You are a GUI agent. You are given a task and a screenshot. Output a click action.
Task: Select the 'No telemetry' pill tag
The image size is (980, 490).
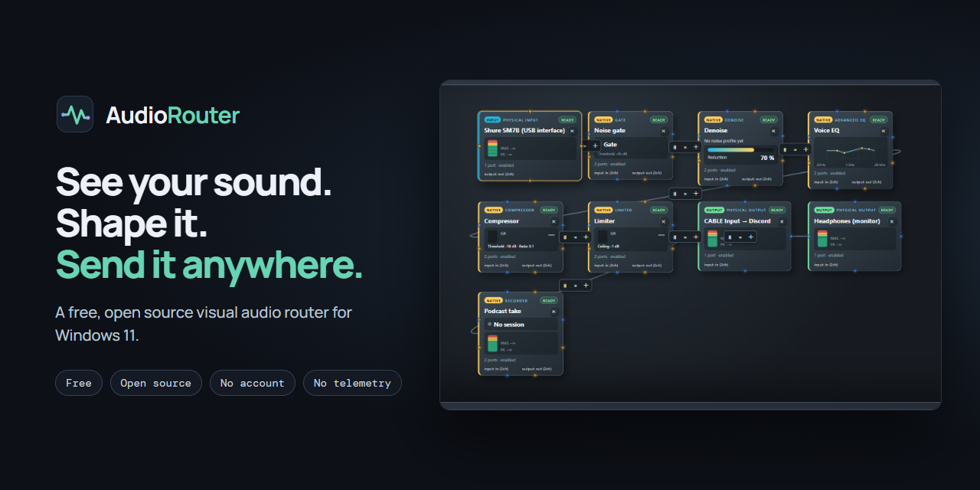click(352, 383)
